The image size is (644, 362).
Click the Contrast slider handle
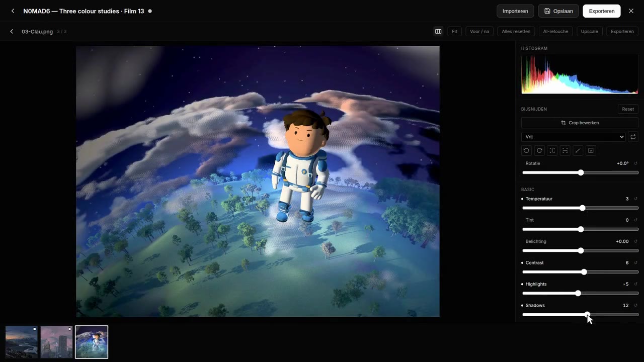point(584,272)
